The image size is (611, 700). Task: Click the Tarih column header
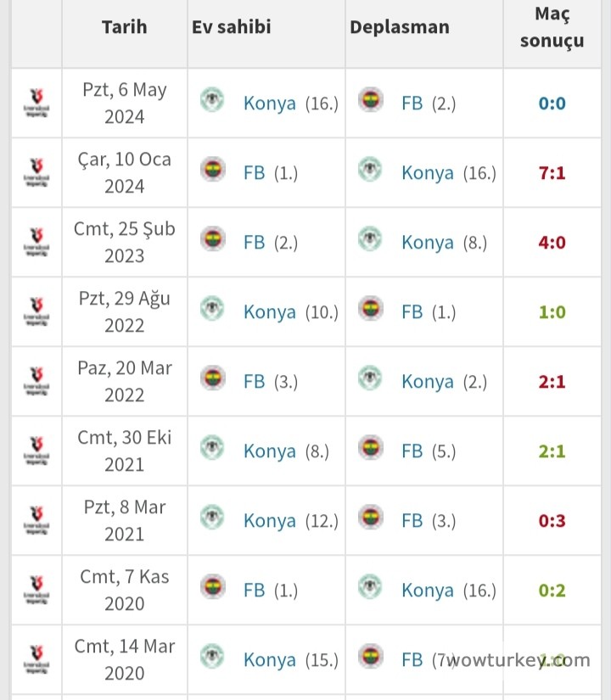click(124, 27)
